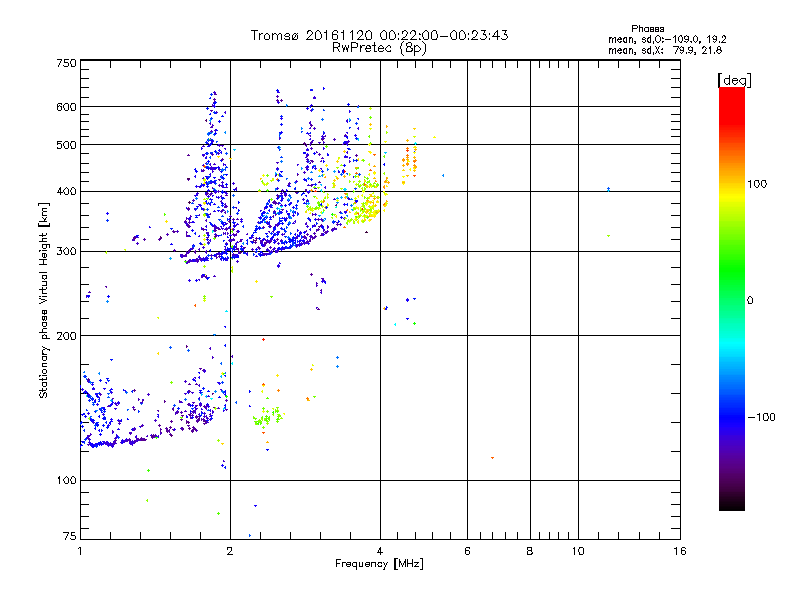This screenshot has height=600, width=800.
Task: Click the lone blue point right of 10 MHz
Action: click(x=608, y=189)
